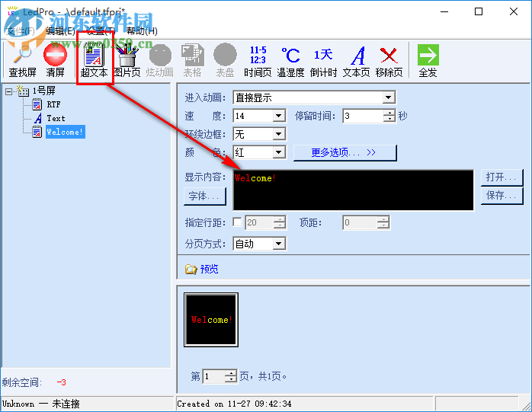Click the 查找屏 find-screen magnifier icon

pyautogui.click(x=22, y=55)
